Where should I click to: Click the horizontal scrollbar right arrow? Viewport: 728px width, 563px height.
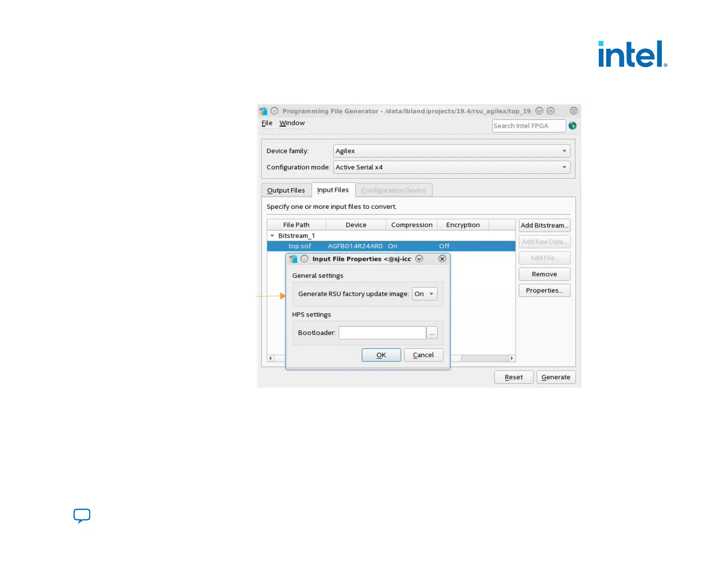[512, 358]
